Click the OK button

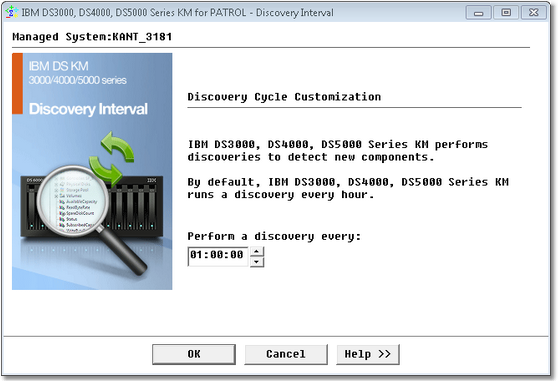[x=194, y=354]
